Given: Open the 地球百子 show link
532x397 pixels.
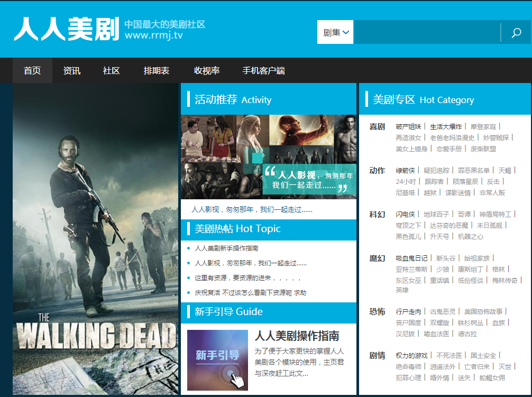Looking at the screenshot, I should pos(436,214).
